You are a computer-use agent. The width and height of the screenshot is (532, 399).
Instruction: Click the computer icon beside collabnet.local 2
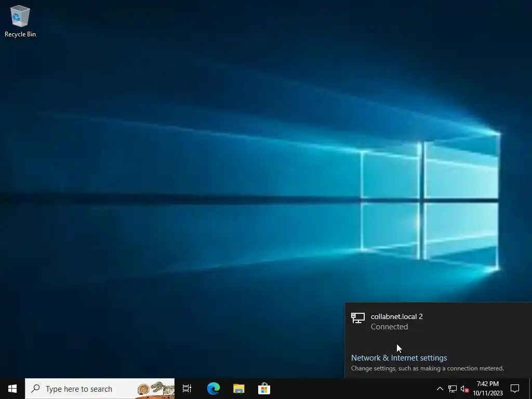coord(358,318)
